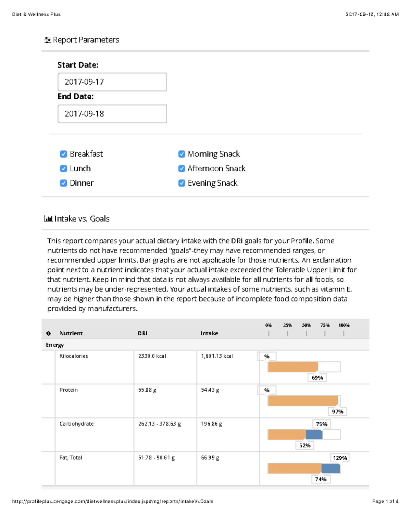Uncheck the Dinner checkbox

click(63, 183)
